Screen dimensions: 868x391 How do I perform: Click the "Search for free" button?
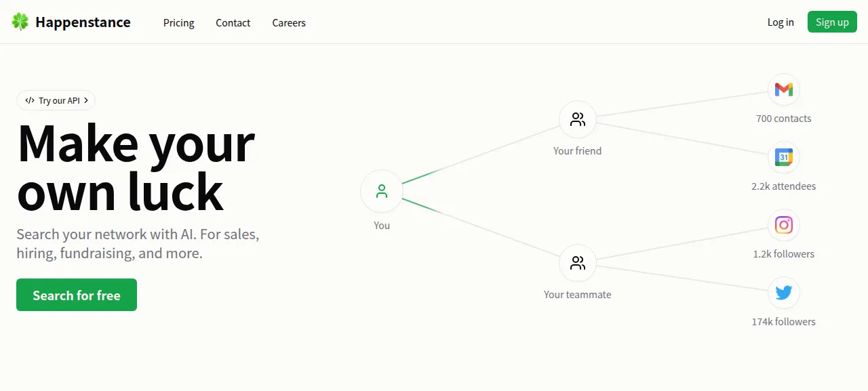point(77,295)
